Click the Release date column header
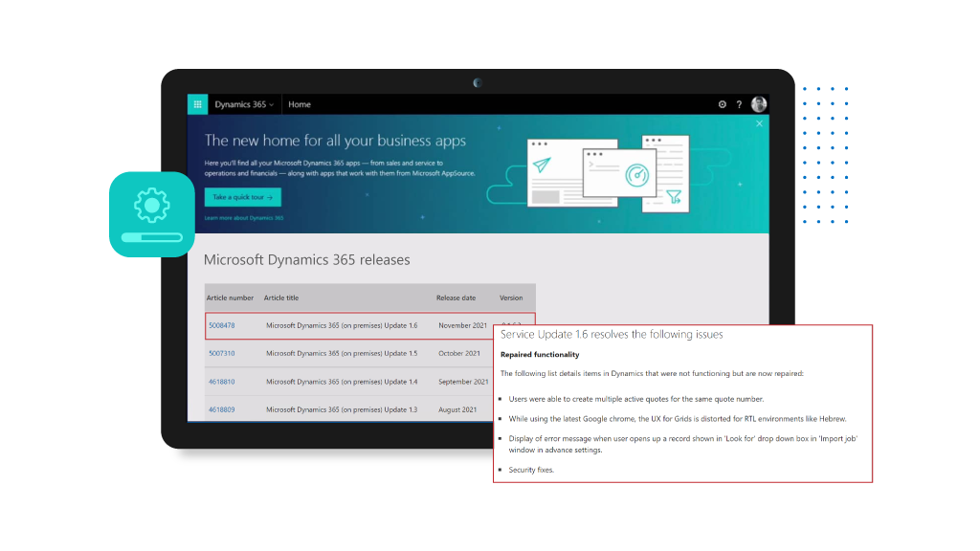Viewport: 980px width, 551px height. point(456,298)
